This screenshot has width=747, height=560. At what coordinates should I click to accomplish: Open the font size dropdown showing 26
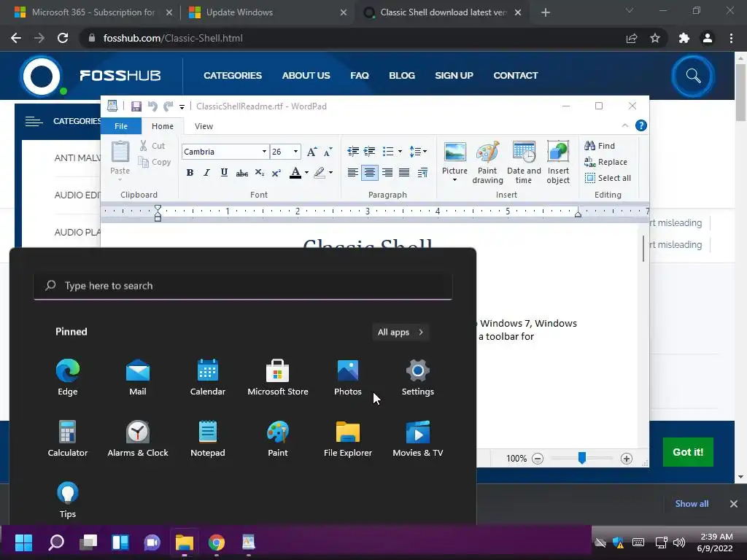pyautogui.click(x=296, y=152)
